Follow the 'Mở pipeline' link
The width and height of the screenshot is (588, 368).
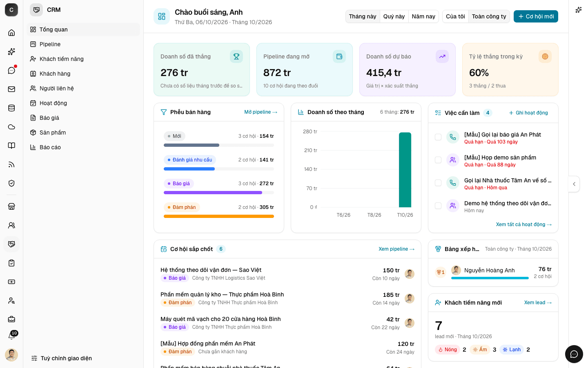tap(261, 112)
